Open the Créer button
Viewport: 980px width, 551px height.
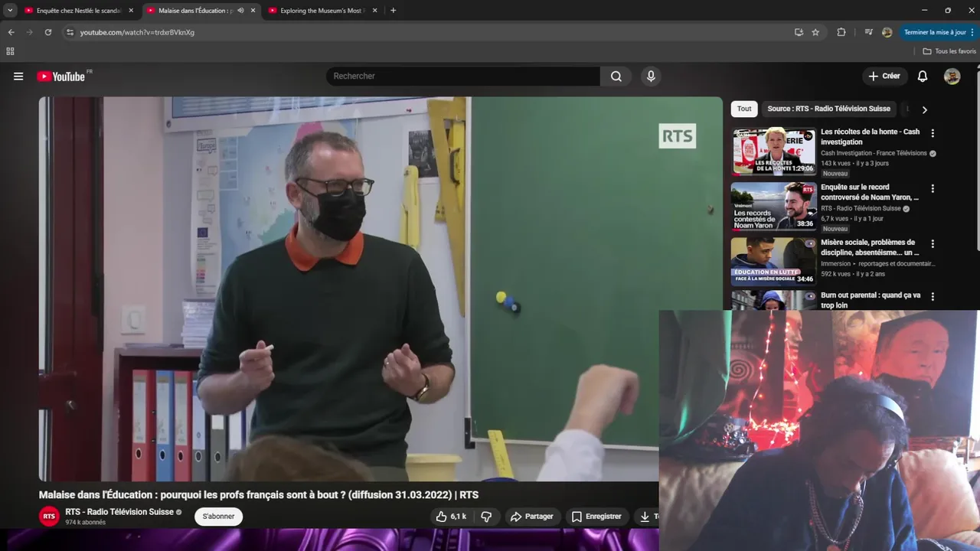tap(884, 76)
